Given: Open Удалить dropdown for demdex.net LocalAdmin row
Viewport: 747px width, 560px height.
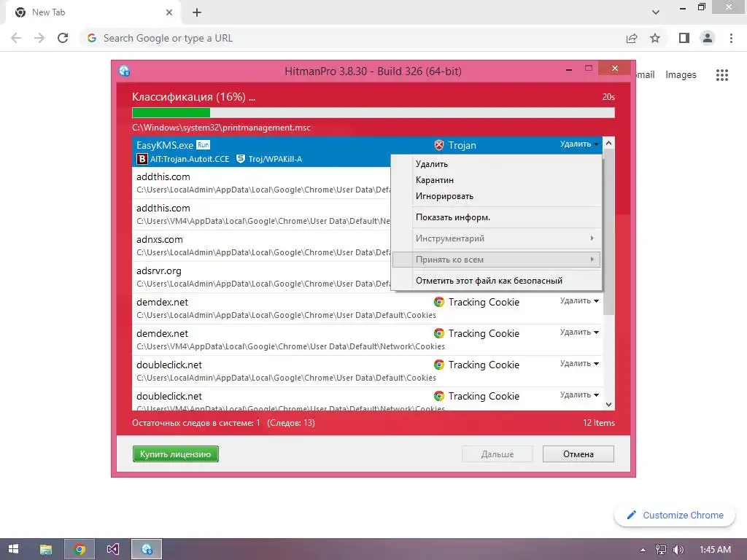Looking at the screenshot, I should tap(579, 300).
